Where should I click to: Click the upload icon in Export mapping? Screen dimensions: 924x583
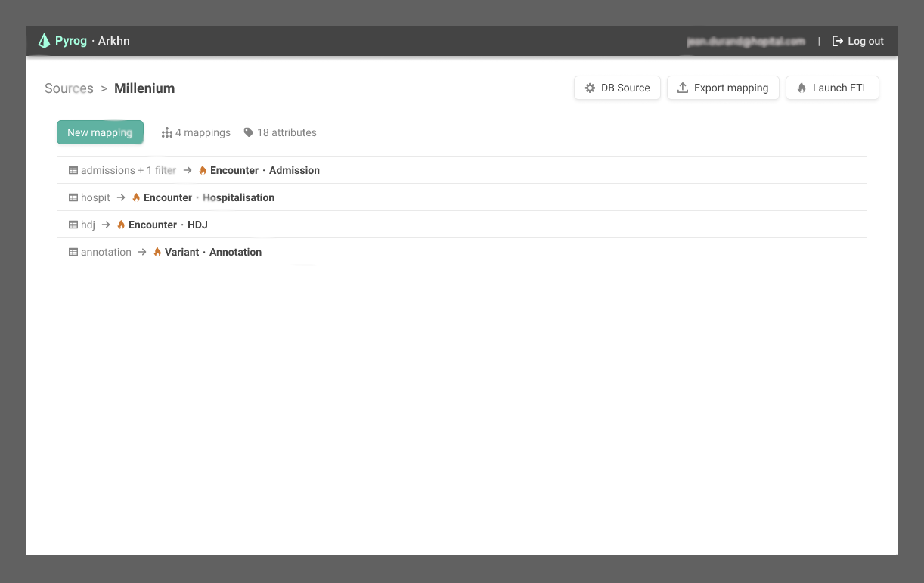[683, 88]
